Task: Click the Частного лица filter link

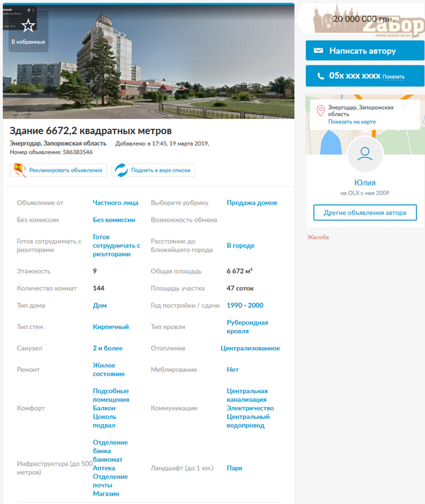Action: click(x=115, y=203)
